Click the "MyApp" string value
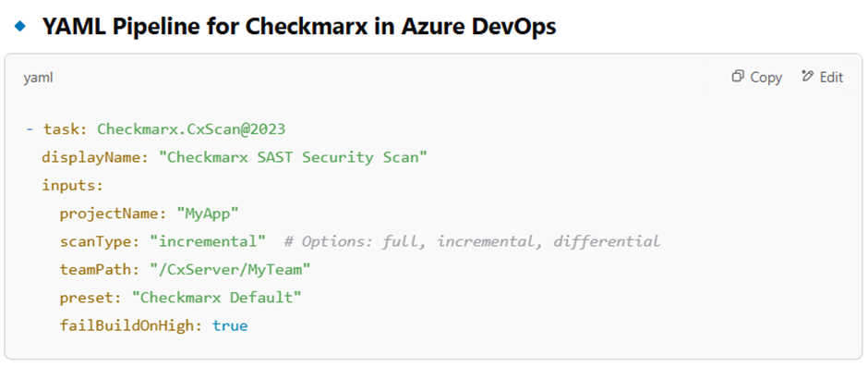Viewport: 868px width, 367px height. pos(207,214)
